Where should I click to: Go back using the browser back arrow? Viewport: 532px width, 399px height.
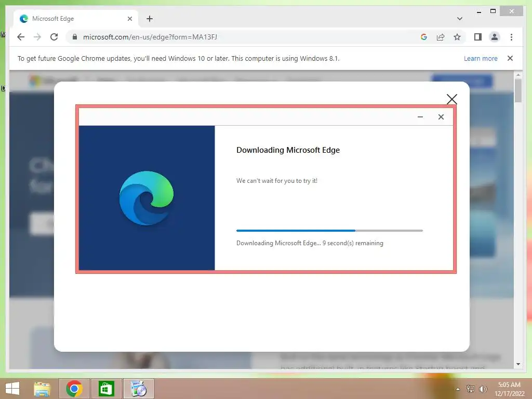point(21,37)
